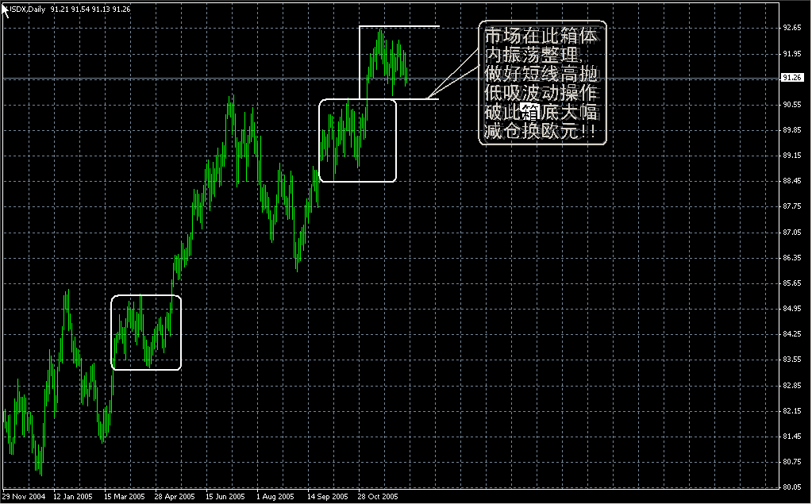Image resolution: width=812 pixels, height=504 pixels.
Task: Click the 80.05 price axis label
Action: (792, 487)
